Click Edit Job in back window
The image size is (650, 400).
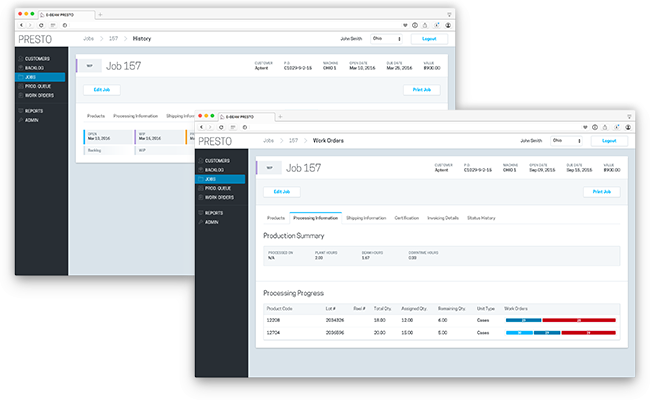[102, 90]
